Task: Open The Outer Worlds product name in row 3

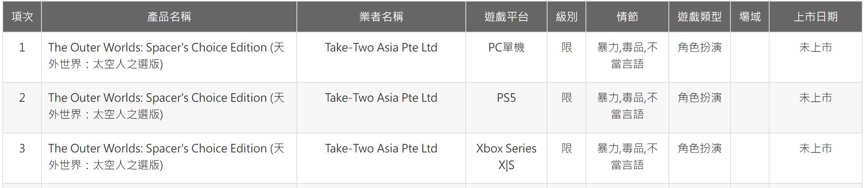Action: coord(167,157)
